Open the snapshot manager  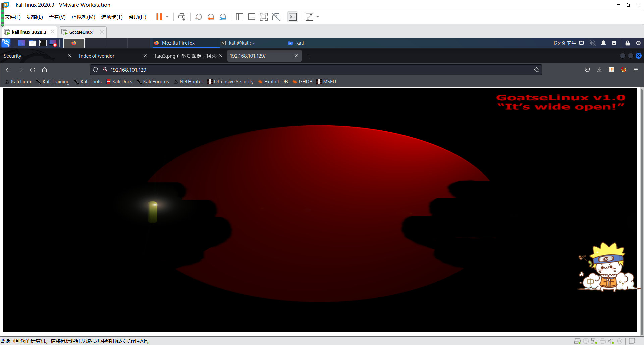tap(223, 17)
